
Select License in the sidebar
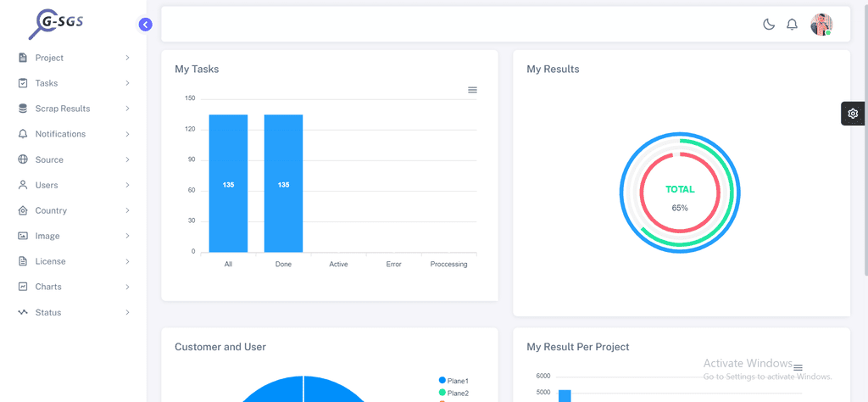pyautogui.click(x=74, y=261)
